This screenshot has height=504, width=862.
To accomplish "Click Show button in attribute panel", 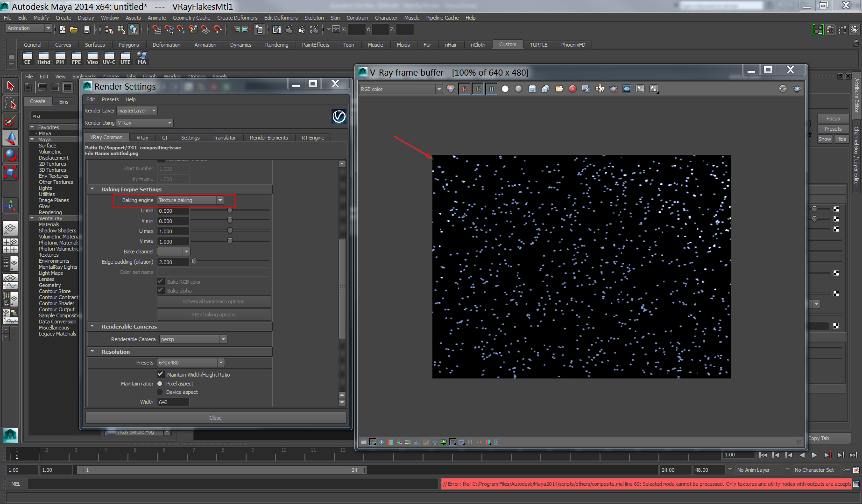I will click(825, 139).
